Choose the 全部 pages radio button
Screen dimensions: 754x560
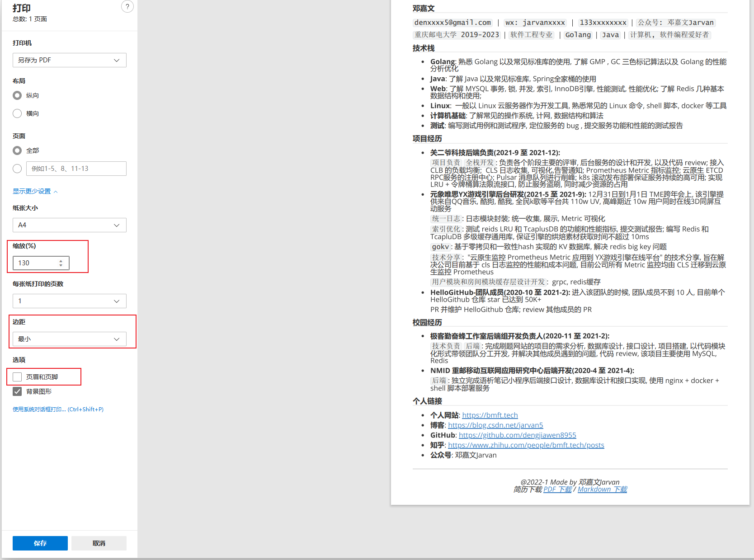tap(17, 151)
